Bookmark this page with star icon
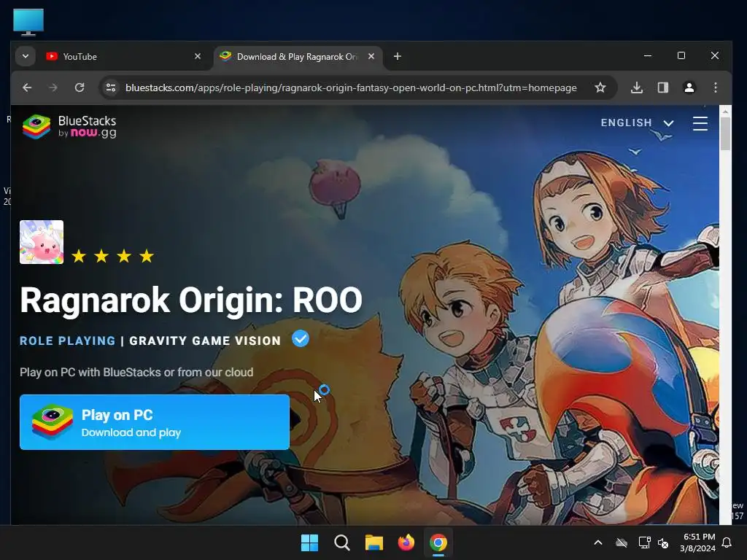The height and width of the screenshot is (560, 747). [600, 87]
